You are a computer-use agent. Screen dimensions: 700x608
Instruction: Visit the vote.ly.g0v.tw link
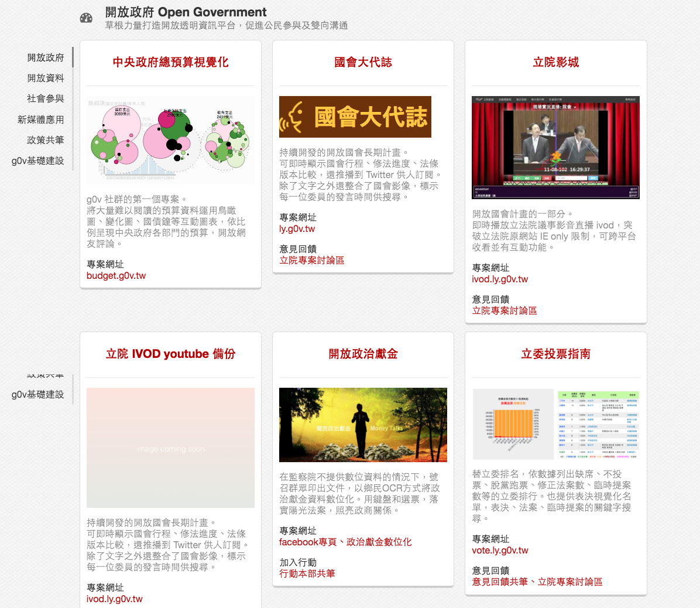pos(500,551)
